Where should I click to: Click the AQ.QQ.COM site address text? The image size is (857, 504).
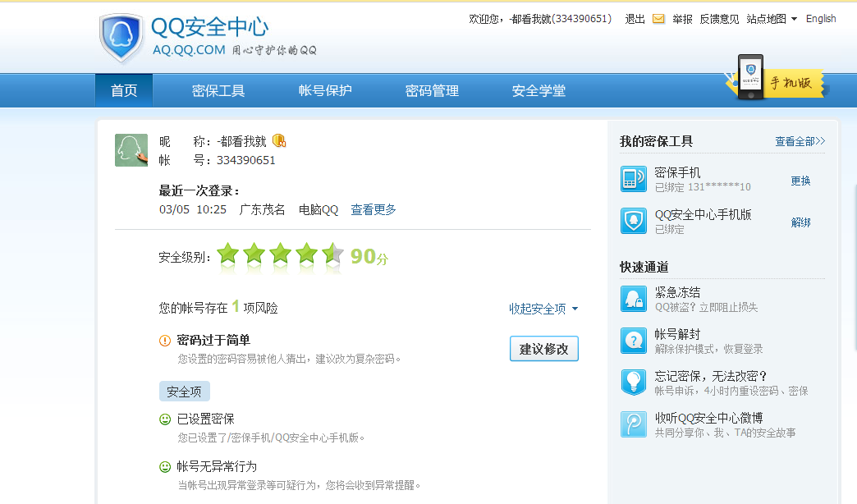(189, 50)
